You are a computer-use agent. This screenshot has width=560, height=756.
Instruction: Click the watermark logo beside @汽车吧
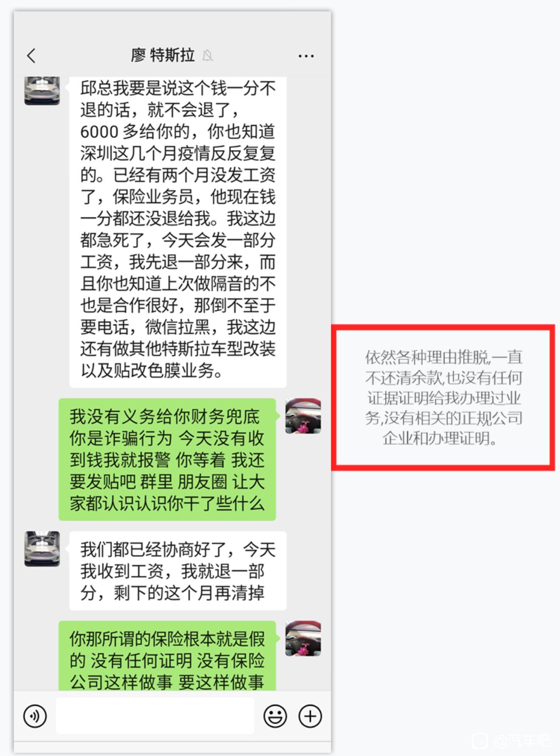[x=480, y=740]
